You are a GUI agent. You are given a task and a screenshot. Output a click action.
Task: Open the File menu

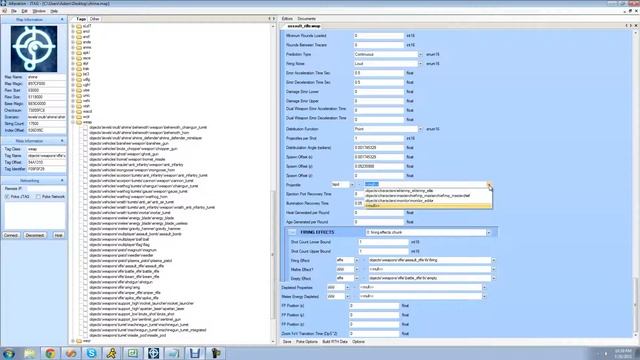coord(14,11)
